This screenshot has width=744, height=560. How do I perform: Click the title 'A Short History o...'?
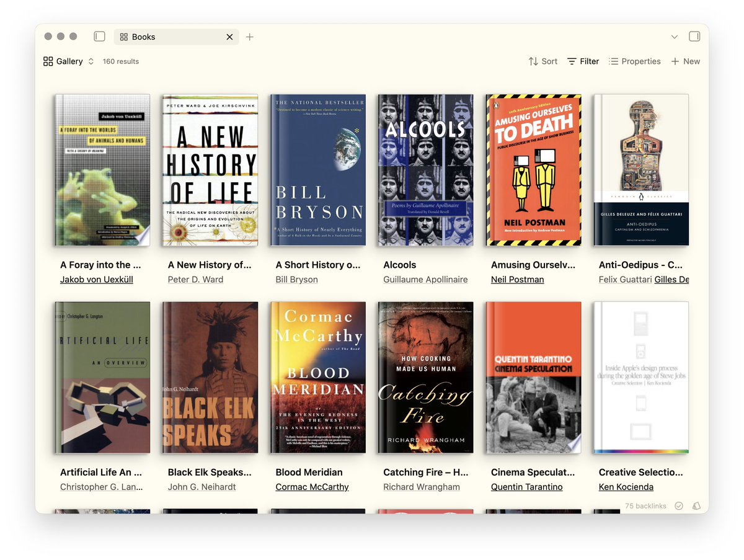pyautogui.click(x=318, y=265)
